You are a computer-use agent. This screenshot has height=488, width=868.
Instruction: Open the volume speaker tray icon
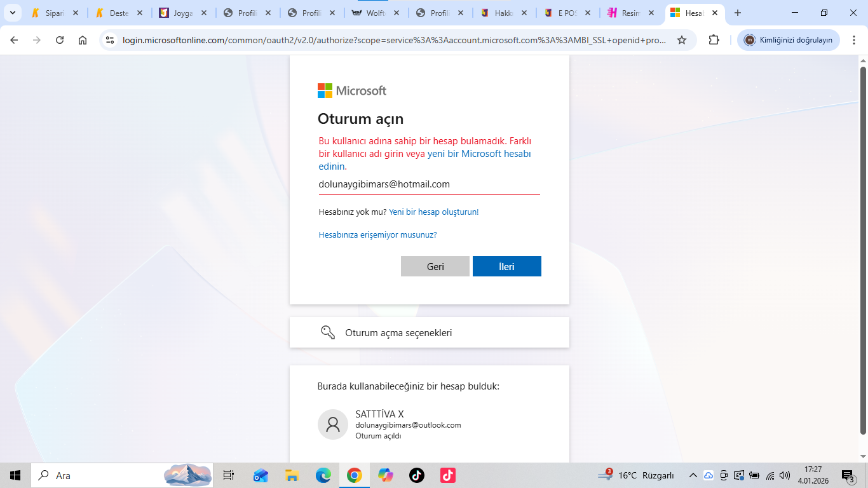coord(785,475)
